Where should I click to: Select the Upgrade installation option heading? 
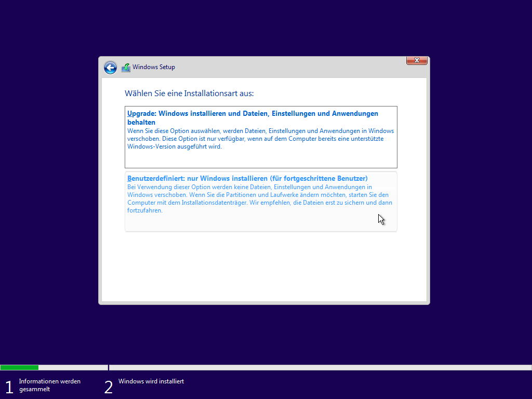[x=252, y=113]
